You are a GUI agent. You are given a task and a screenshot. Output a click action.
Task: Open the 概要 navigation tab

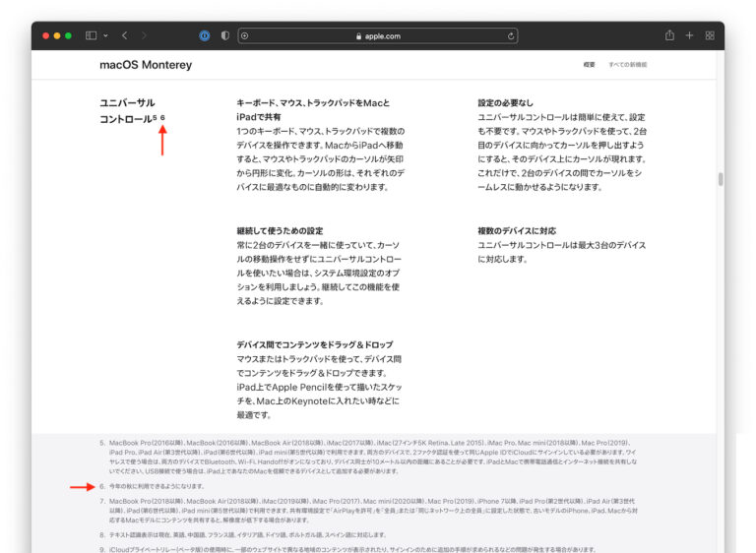click(590, 65)
